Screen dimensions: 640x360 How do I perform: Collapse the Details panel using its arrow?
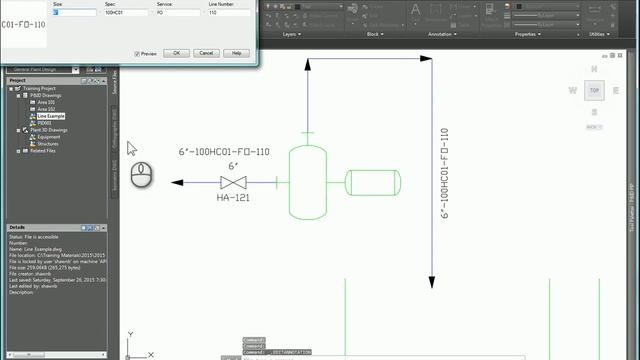click(x=104, y=228)
